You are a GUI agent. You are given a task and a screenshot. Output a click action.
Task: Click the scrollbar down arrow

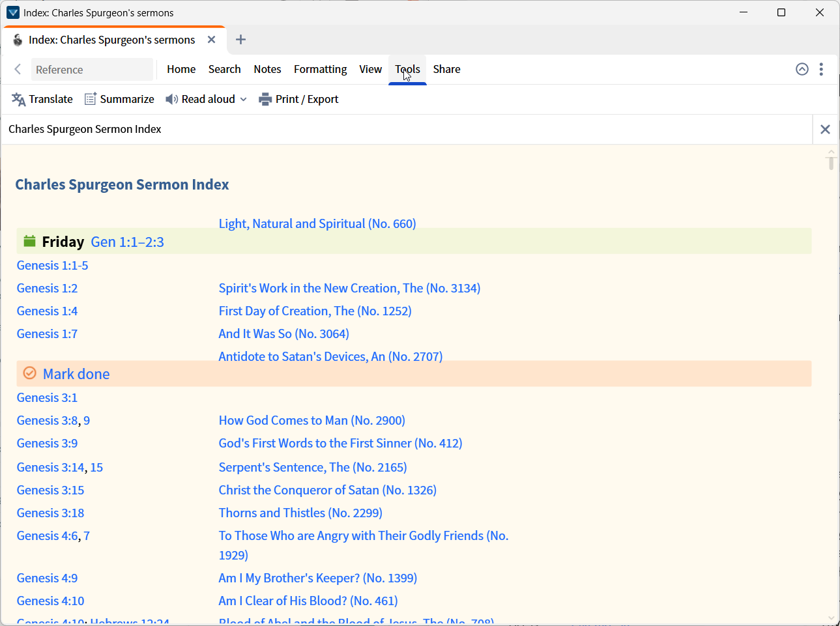(x=831, y=618)
